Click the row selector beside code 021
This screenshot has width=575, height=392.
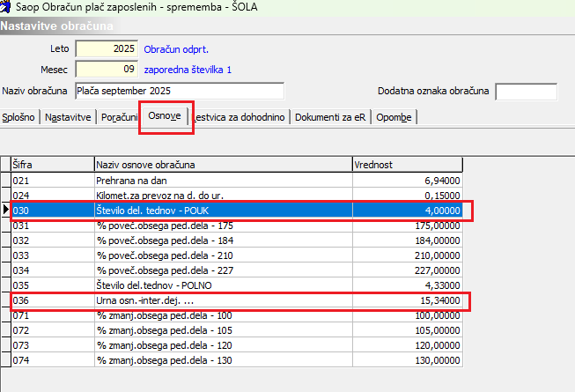(5, 181)
